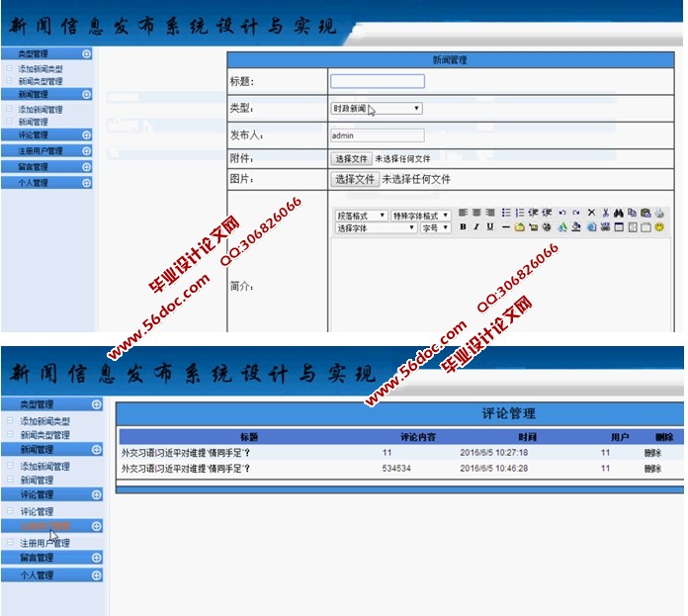
Task: Open 添加新闻管理 on the news form page sidebar
Action: click(x=41, y=110)
